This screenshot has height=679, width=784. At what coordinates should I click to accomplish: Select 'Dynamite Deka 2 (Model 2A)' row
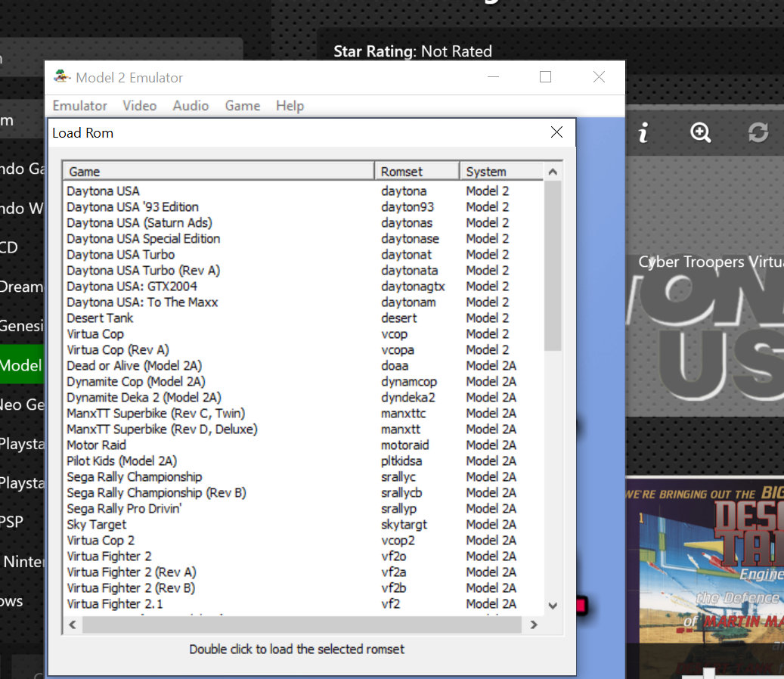(x=303, y=398)
